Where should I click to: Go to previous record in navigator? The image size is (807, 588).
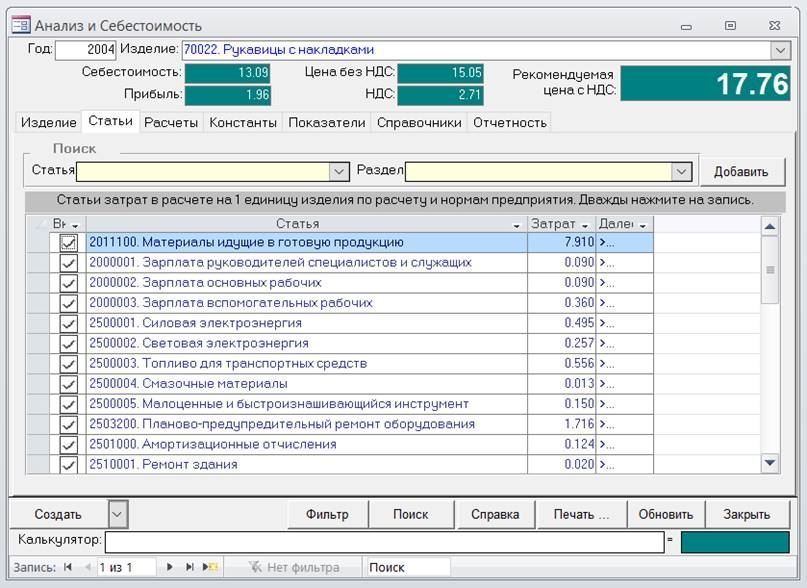pos(87,567)
